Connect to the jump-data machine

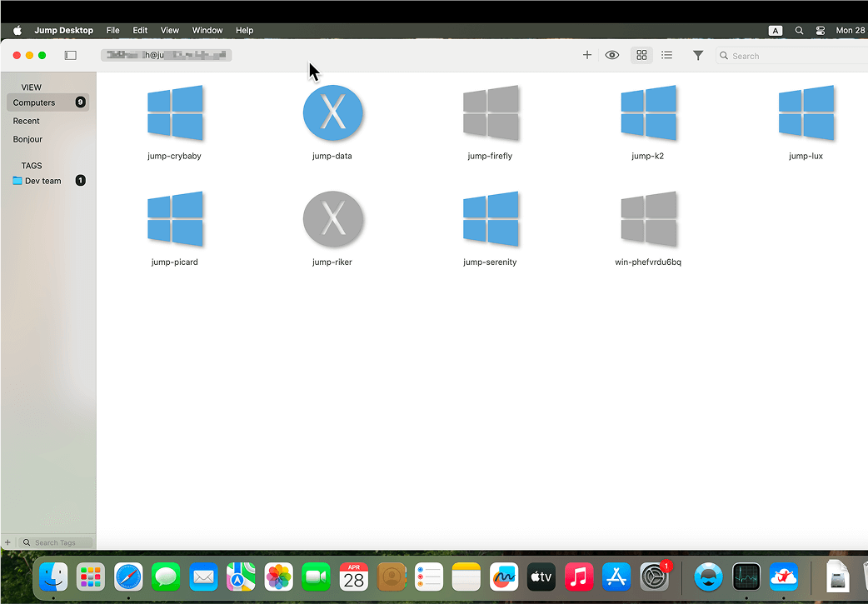[x=332, y=113]
